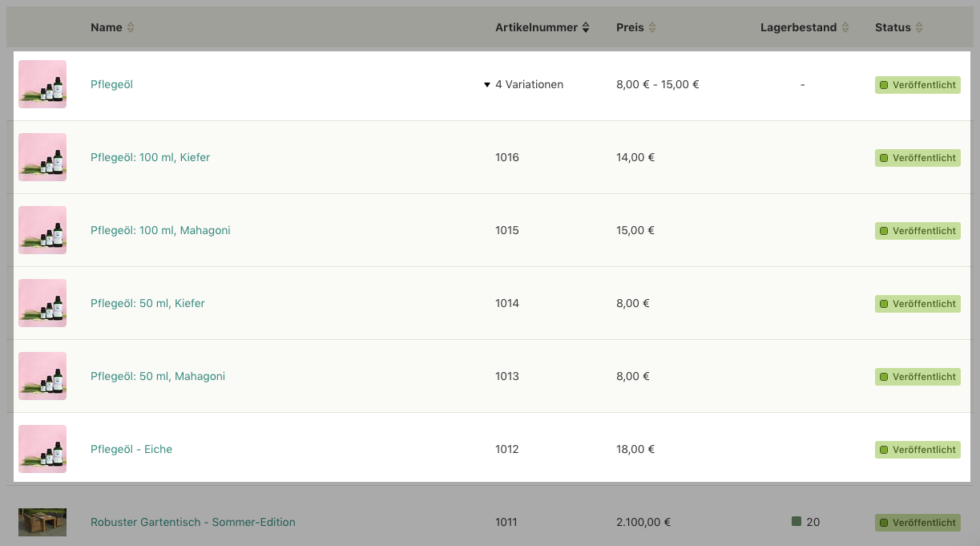Select article number 1013
The image size is (980, 546).
507,376
